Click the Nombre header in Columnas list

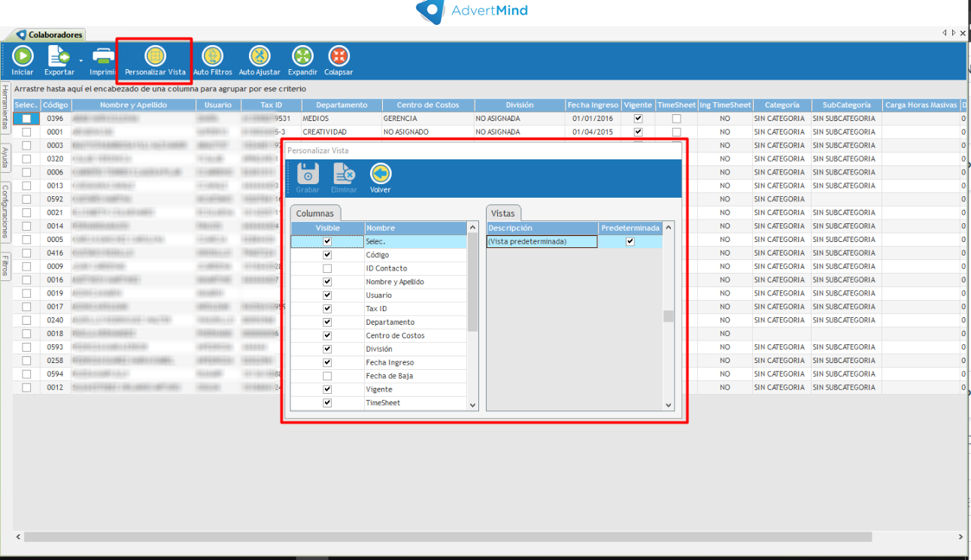pyautogui.click(x=415, y=228)
